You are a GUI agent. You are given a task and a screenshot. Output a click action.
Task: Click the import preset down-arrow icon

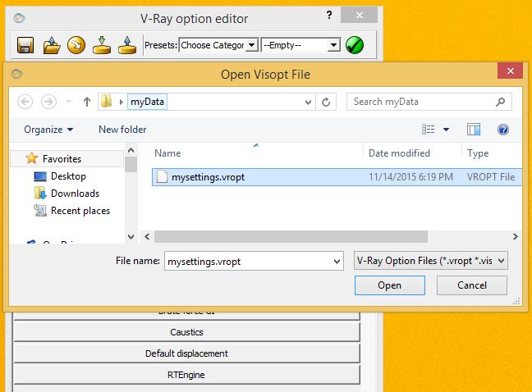102,45
